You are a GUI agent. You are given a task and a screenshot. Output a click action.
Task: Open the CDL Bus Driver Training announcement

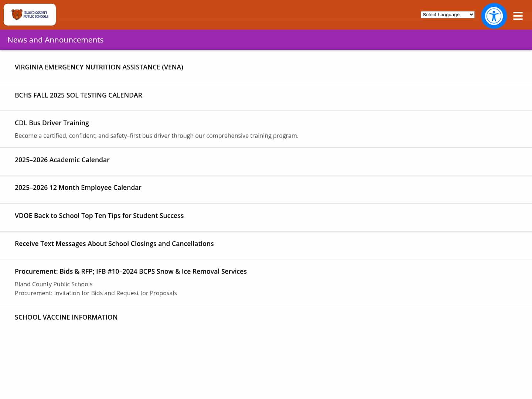tap(52, 123)
